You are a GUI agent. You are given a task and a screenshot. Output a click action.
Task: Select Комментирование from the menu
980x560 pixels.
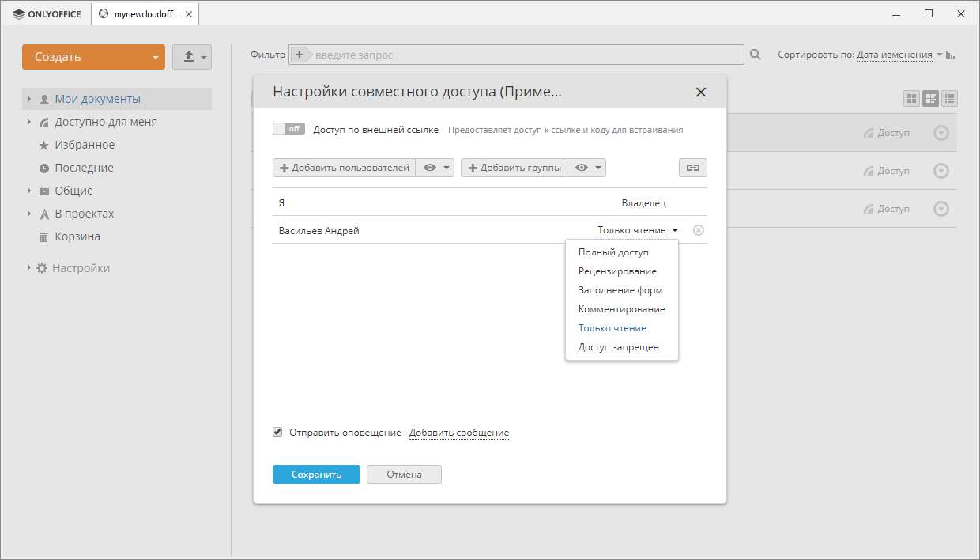click(622, 309)
